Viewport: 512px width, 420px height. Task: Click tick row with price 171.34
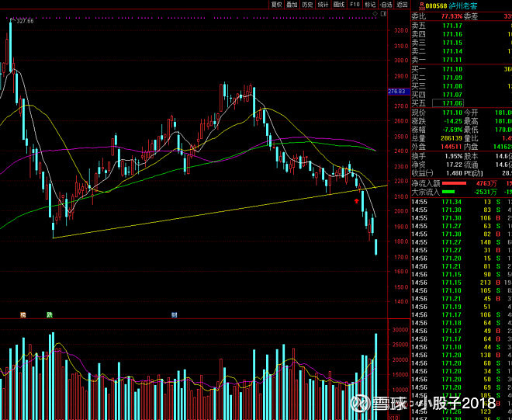462,202
